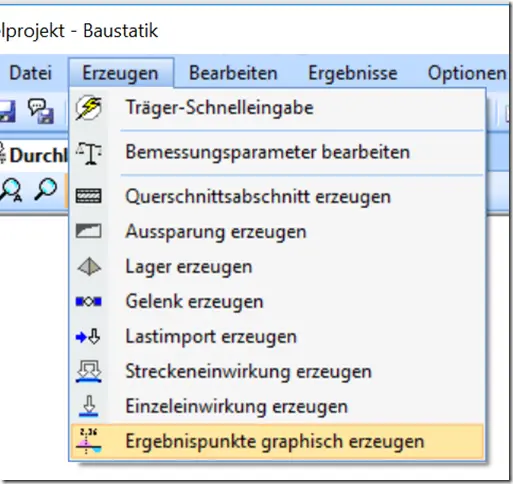Click the blue Gelenk hinge icon
The height and width of the screenshot is (484, 513).
[89, 302]
